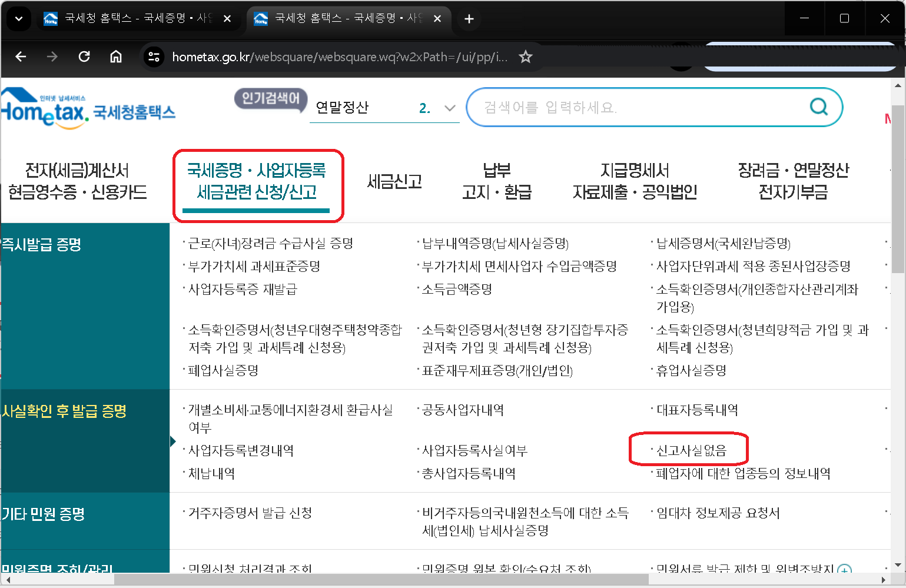Viewport: 906px width, 588px height.
Task: Open 전자(세금)계산서 현금영수증·신용카드 menu
Action: pos(77,181)
